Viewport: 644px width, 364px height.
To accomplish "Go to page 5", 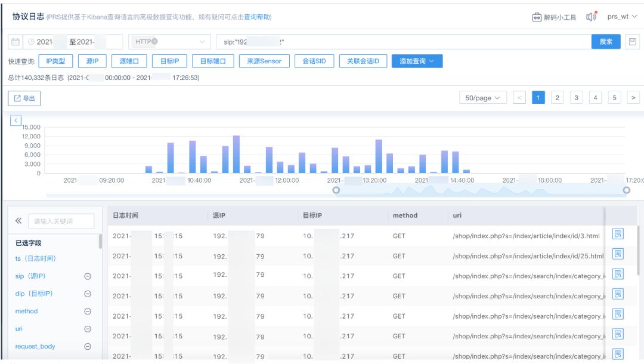I will click(x=614, y=98).
